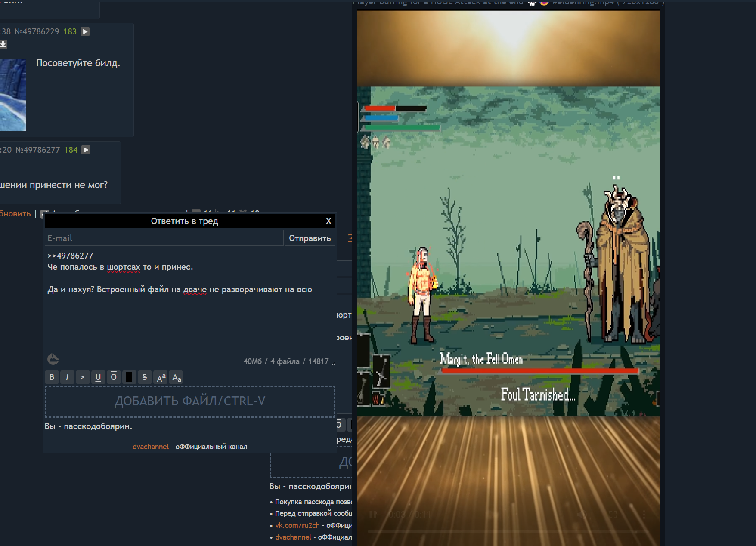Apply subscript formatting button

click(x=177, y=377)
